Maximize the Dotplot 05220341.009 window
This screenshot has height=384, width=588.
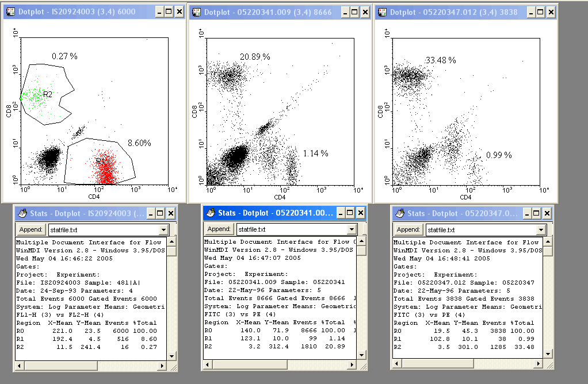pyautogui.click(x=354, y=11)
